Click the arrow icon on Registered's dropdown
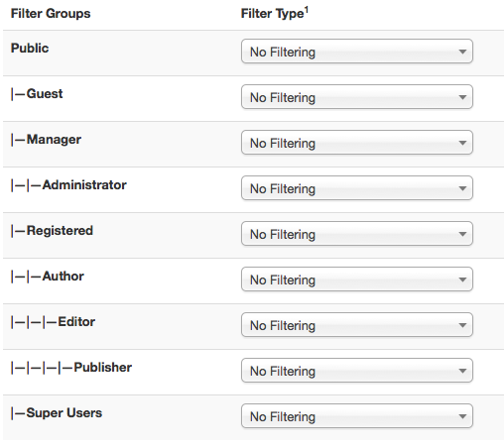Viewport: 504px width, 448px height. click(x=462, y=234)
